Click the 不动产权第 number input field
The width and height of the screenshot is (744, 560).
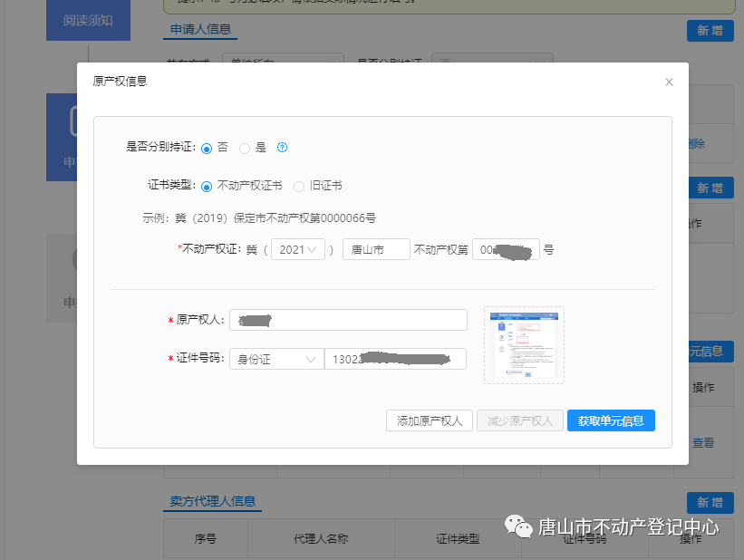click(x=506, y=249)
